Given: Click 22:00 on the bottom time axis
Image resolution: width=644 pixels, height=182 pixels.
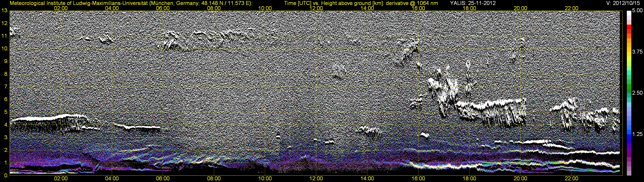Looking at the screenshot, I should click(x=571, y=179).
